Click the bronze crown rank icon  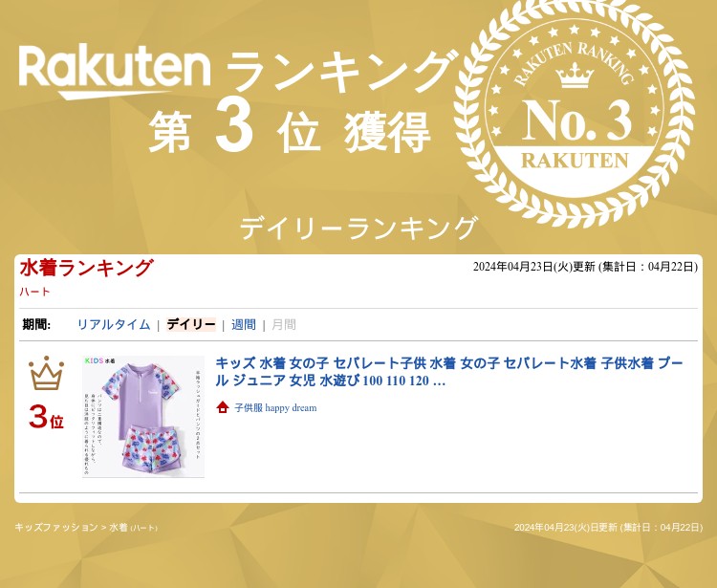tap(46, 373)
